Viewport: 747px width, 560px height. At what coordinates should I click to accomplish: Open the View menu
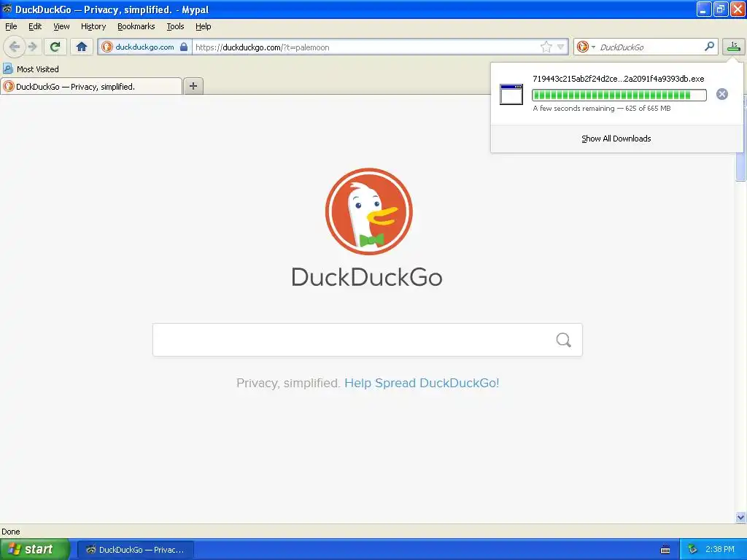click(61, 26)
